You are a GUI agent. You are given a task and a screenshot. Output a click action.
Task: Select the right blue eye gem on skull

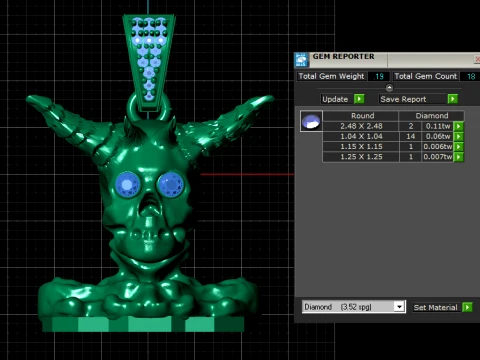click(171, 184)
